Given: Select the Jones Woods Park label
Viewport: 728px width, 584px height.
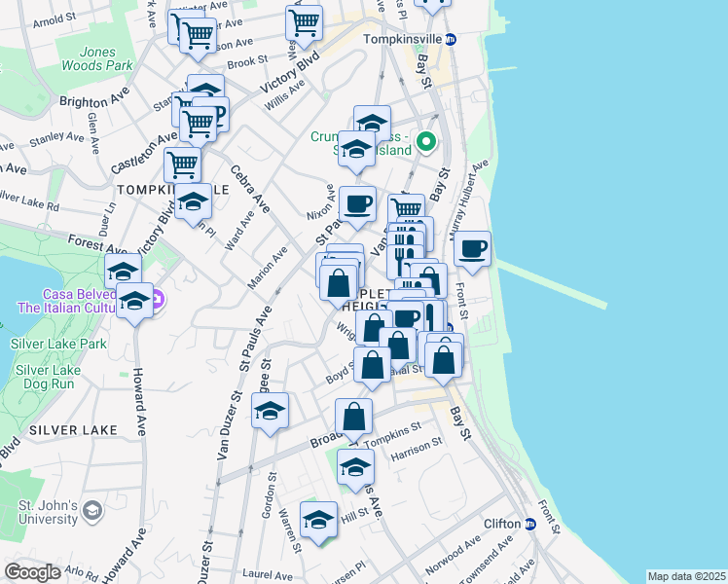Looking at the screenshot, I should [107, 58].
